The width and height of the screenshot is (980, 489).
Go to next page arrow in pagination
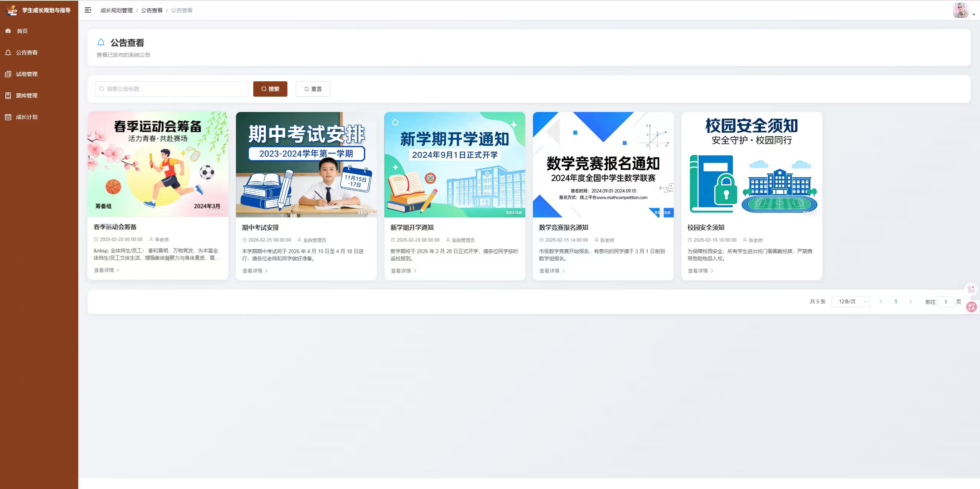pyautogui.click(x=911, y=302)
